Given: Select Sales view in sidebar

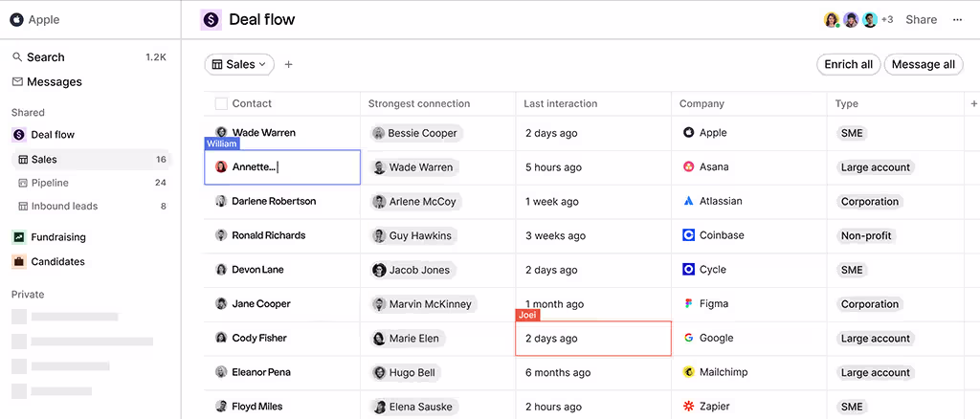Looking at the screenshot, I should point(92,160).
